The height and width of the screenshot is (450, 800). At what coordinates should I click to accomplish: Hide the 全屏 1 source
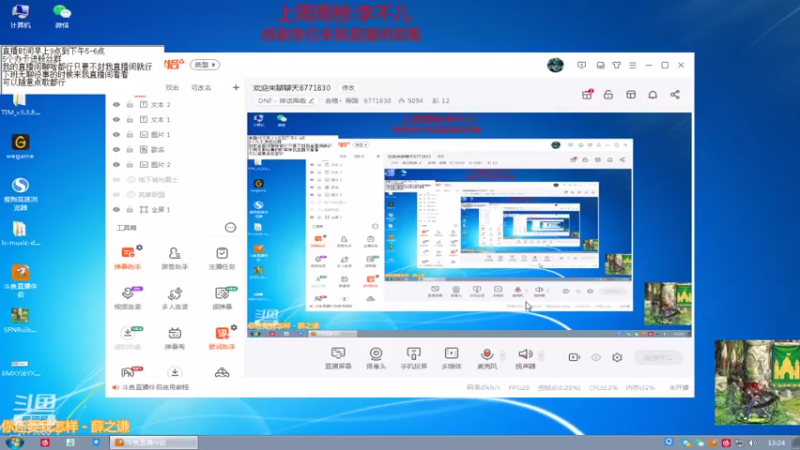[x=116, y=209]
